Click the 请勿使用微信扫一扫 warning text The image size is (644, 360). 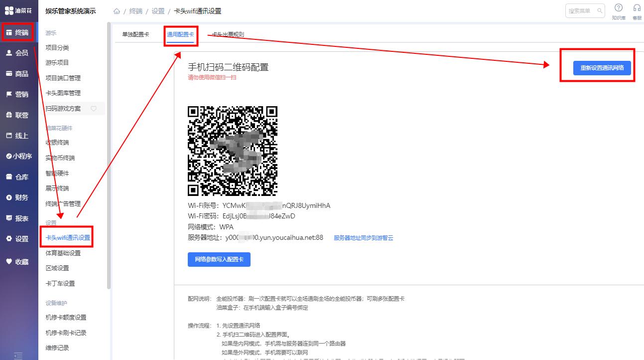point(212,78)
